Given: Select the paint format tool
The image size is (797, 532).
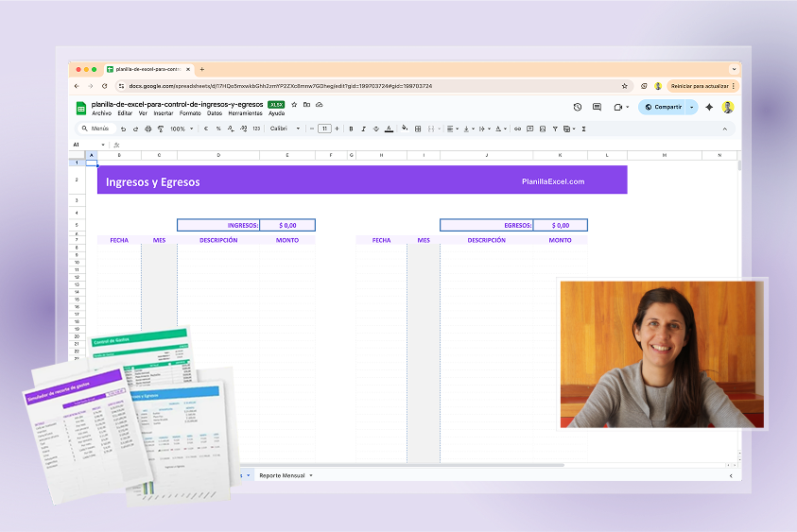Looking at the screenshot, I should tap(159, 129).
